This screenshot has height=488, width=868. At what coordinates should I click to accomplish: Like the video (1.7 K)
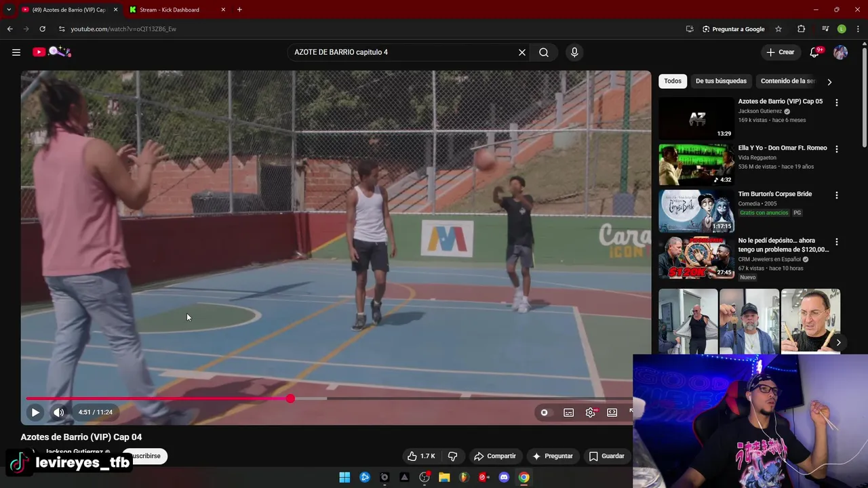tap(421, 456)
